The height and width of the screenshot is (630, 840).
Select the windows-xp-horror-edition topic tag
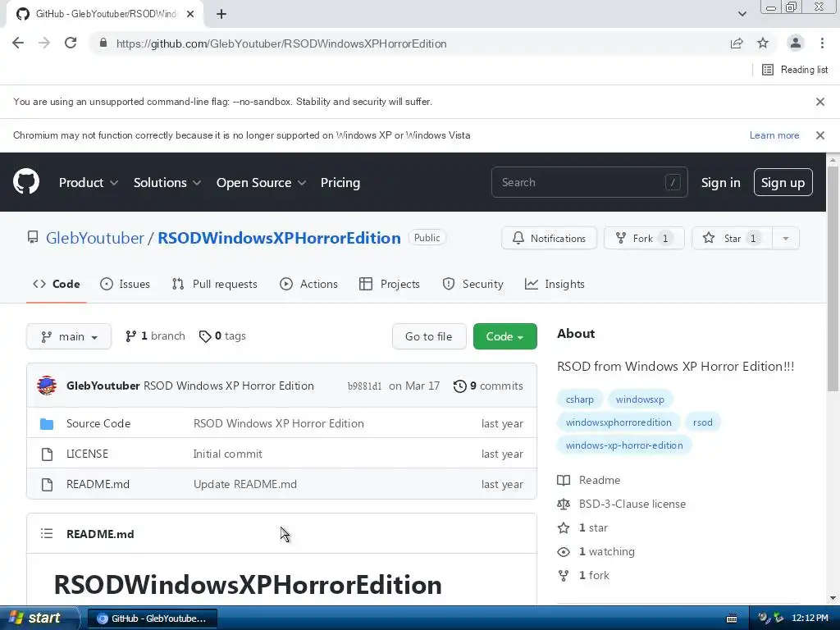624,445
